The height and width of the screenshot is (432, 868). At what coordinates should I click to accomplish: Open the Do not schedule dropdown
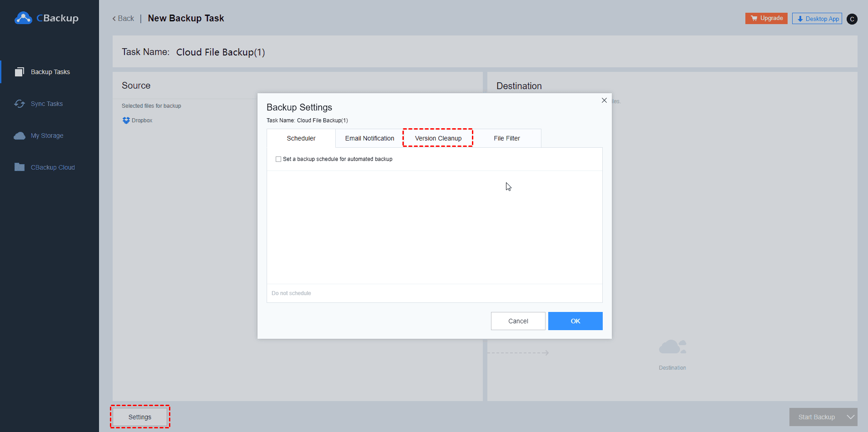click(x=434, y=293)
